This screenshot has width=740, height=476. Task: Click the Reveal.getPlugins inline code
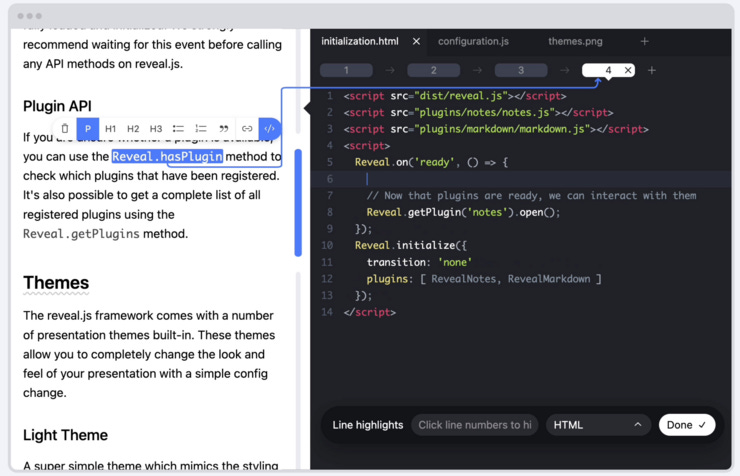81,234
